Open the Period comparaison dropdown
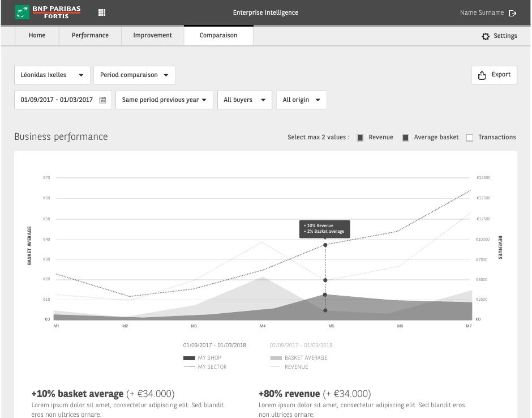This screenshot has height=418, width=532. coord(134,75)
